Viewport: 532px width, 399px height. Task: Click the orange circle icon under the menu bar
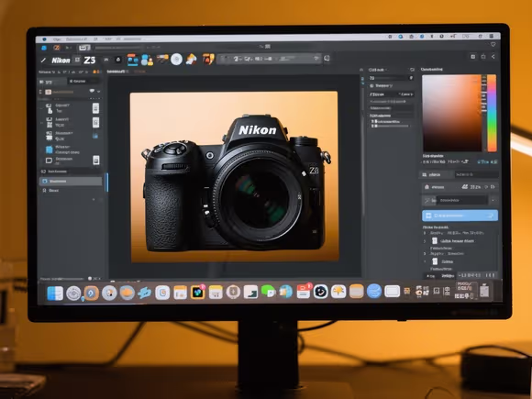point(56,48)
